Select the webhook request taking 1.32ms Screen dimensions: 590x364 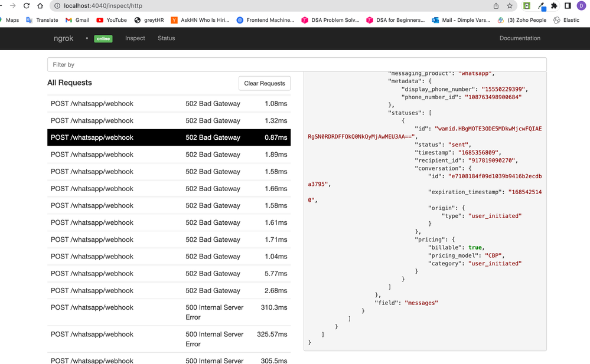coord(169,121)
